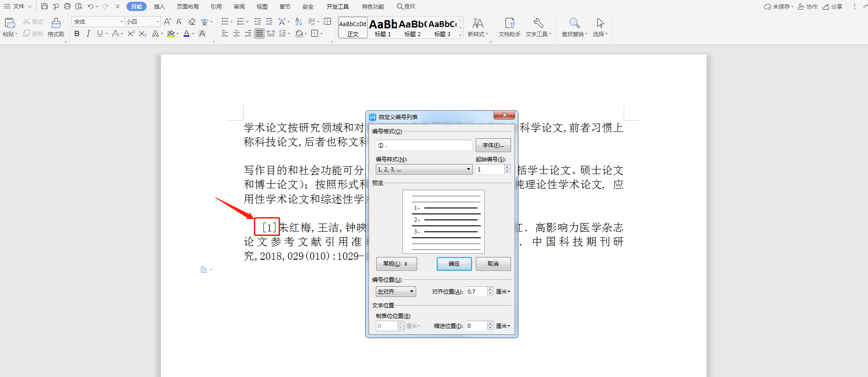This screenshot has height=377, width=868.
Task: Open the paragraph shading fill color
Action: pos(299,33)
